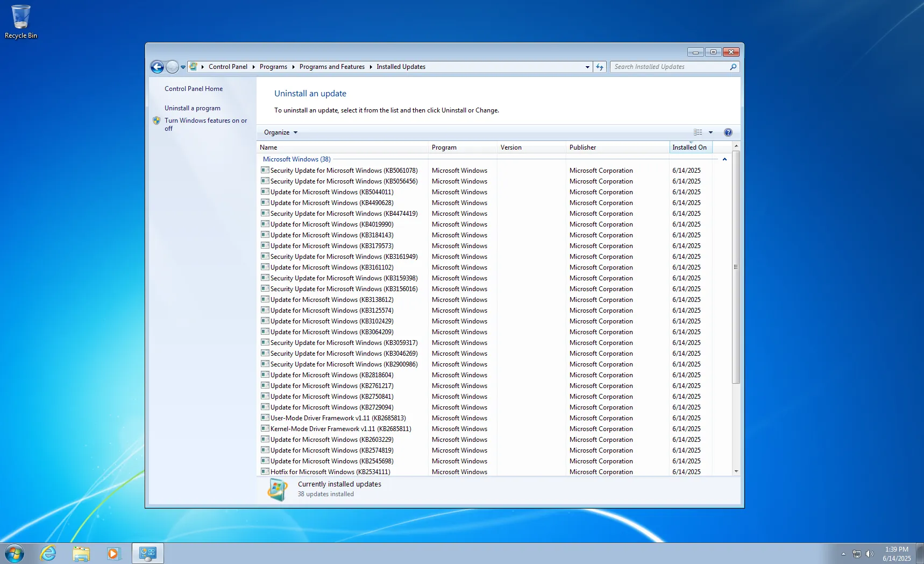Sort by the Installed On column header

tap(691, 147)
